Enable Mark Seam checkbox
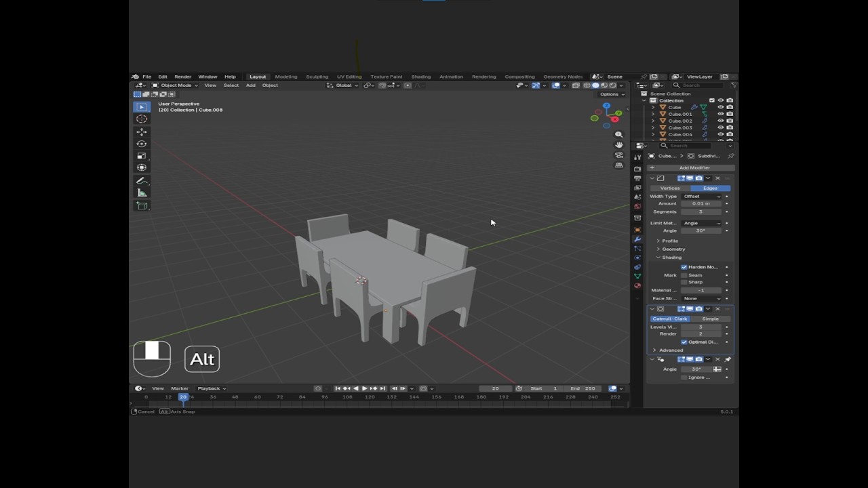The width and height of the screenshot is (868, 488). 684,275
